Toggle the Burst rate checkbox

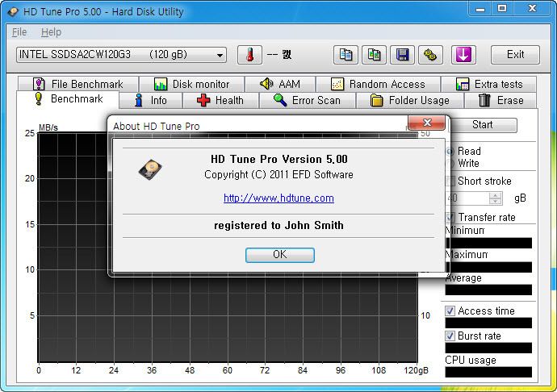[450, 336]
